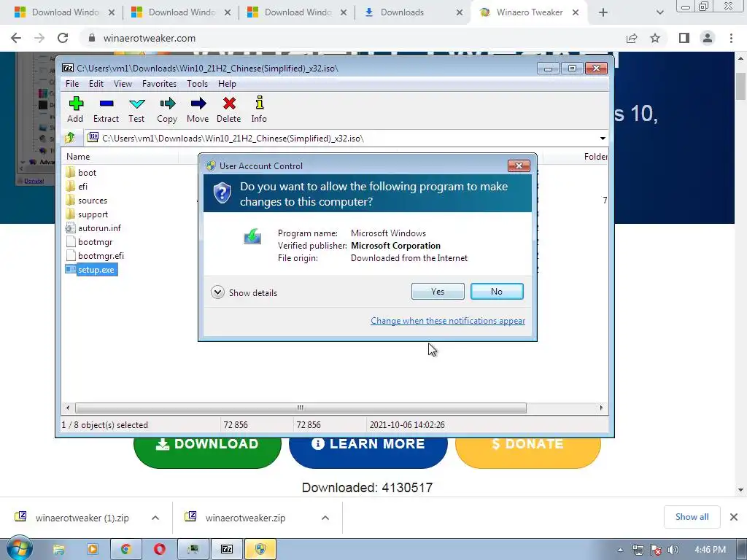The height and width of the screenshot is (560, 747).
Task: Click the browser Back arrow
Action: [16, 38]
